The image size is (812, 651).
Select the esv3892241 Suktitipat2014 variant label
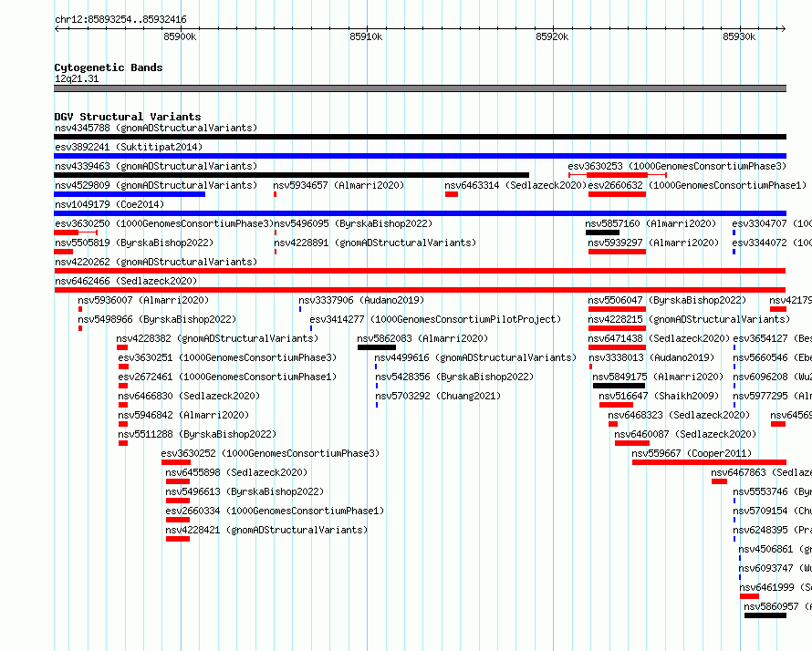click(x=129, y=147)
